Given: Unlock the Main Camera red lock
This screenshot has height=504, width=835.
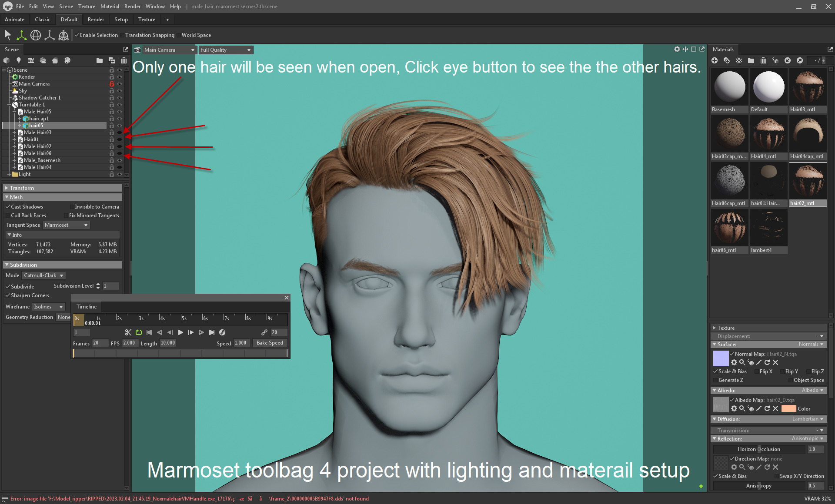Looking at the screenshot, I should pyautogui.click(x=112, y=84).
